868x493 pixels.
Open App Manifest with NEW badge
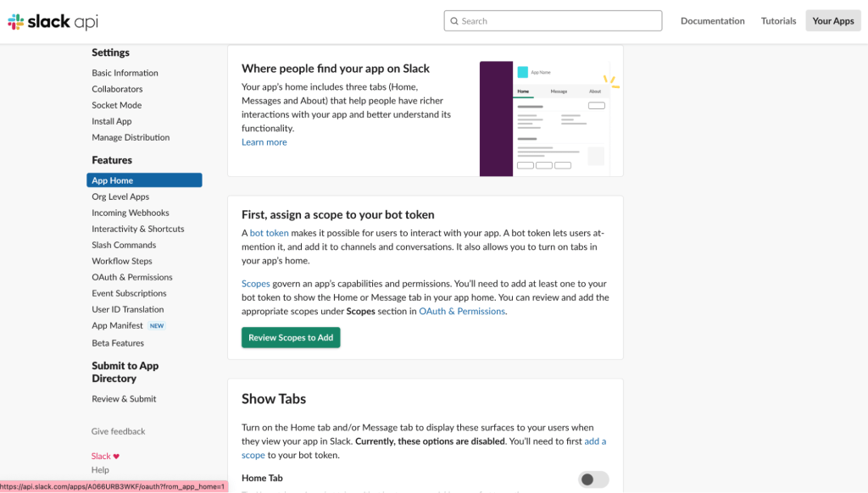point(118,325)
